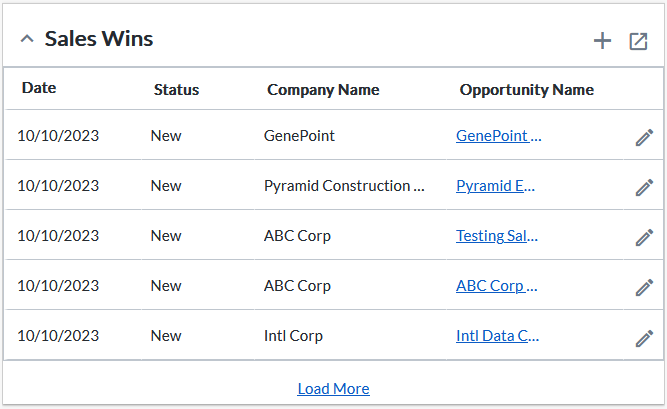This screenshot has width=667, height=409.
Task: Open the Testing Sal... opportunity link
Action: [497, 235]
